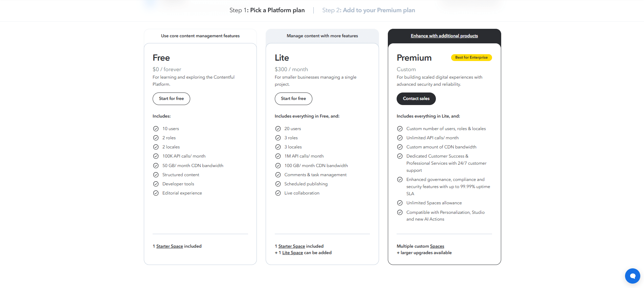
Task: Click checkmark icon next to Structured content
Action: point(156,175)
